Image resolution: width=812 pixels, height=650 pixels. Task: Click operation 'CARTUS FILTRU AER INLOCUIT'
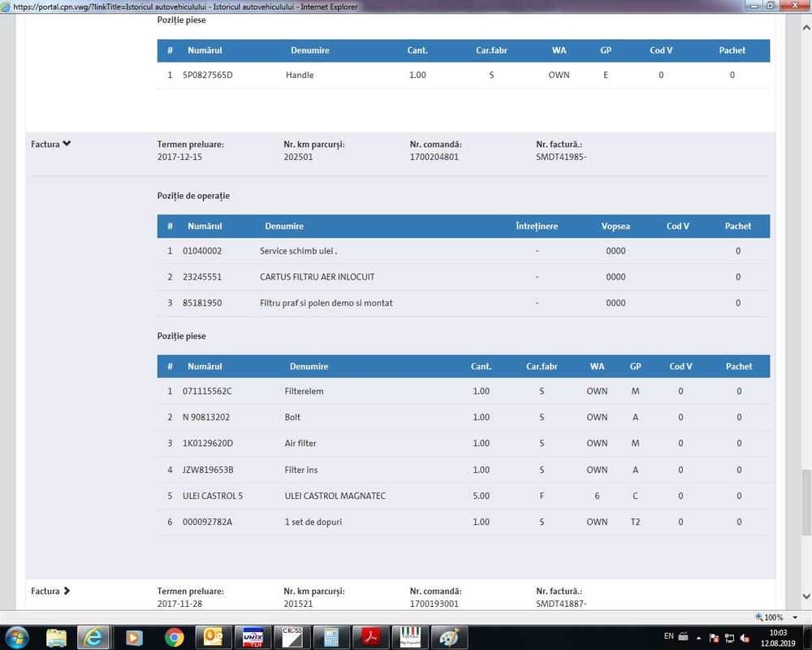tap(317, 277)
